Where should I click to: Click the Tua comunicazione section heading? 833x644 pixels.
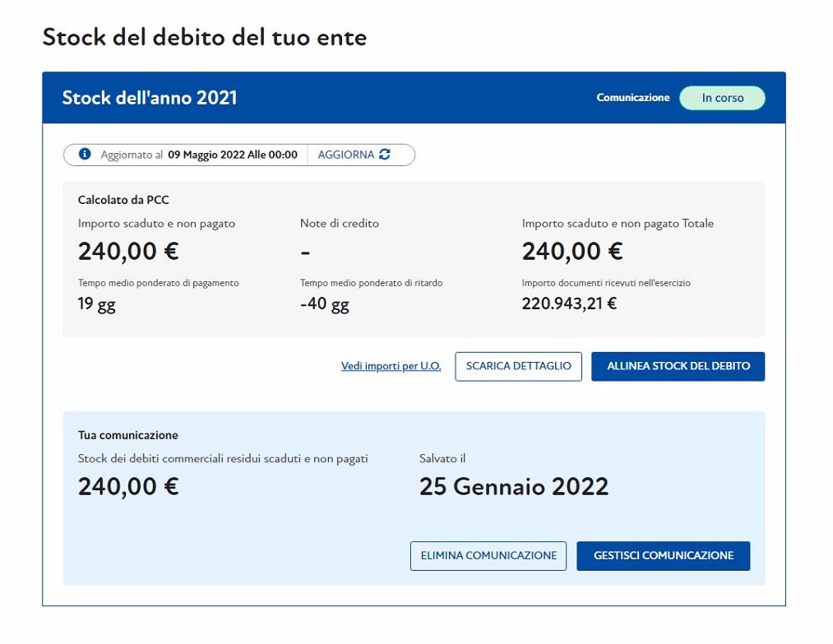point(128,435)
